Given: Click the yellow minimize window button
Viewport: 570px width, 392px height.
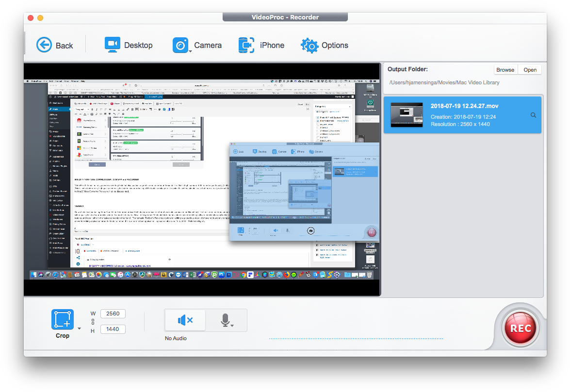Looking at the screenshot, I should click(40, 18).
